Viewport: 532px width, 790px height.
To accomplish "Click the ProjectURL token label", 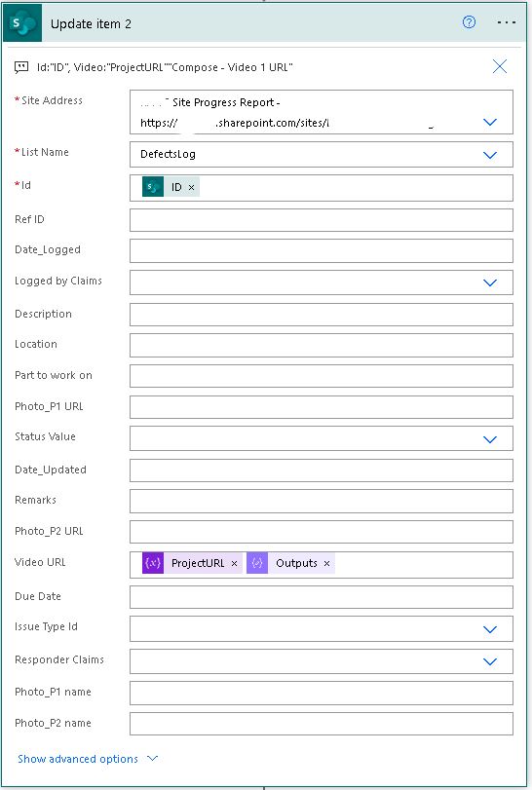I will point(198,563).
